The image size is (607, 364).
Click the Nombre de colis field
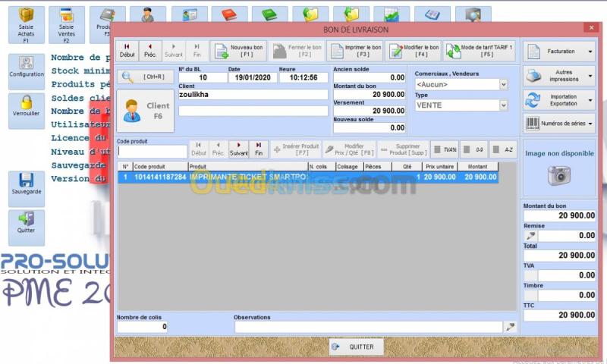[142, 327]
